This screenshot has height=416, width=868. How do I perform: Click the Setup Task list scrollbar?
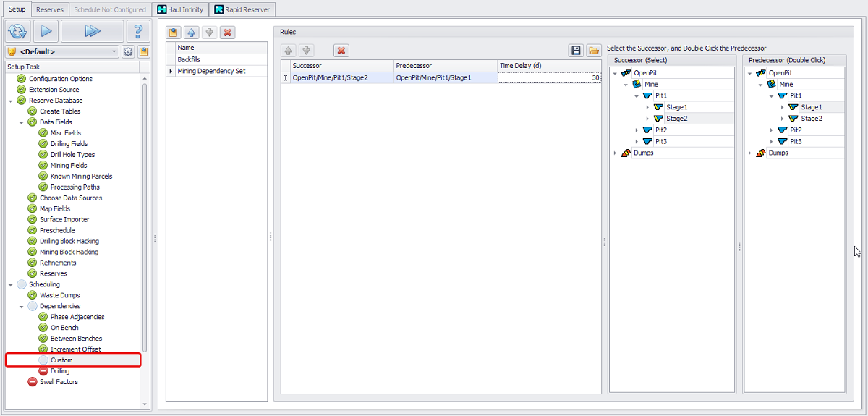[145, 217]
